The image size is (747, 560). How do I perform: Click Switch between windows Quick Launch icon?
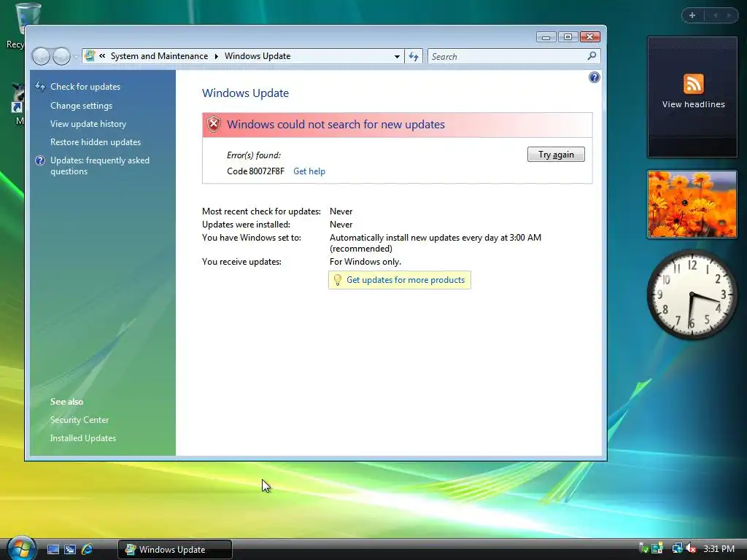tap(70, 550)
